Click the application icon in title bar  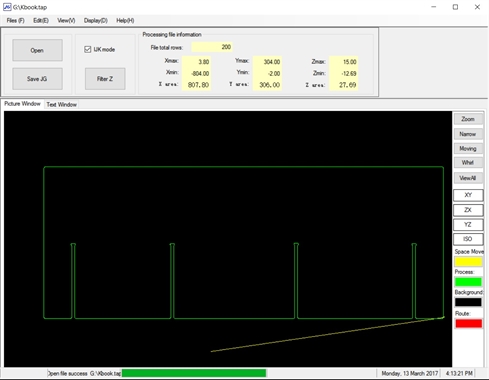(7, 7)
